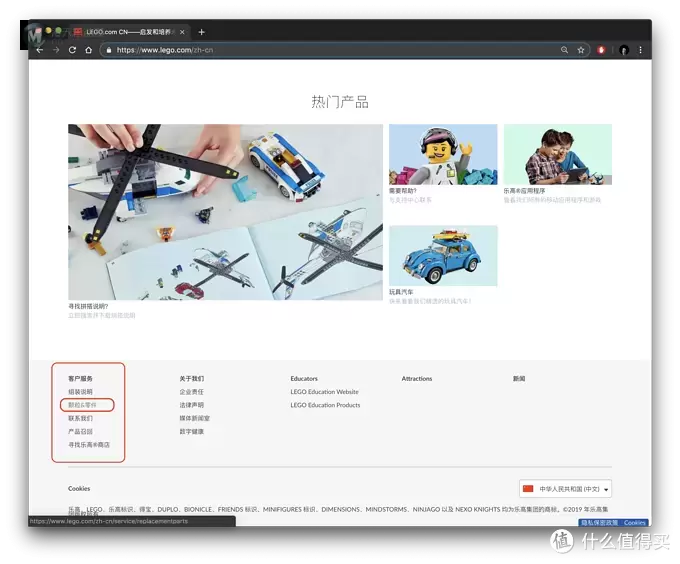Open the browser profile avatar
Image resolution: width=680 pixels, height=564 pixels.
click(x=624, y=50)
